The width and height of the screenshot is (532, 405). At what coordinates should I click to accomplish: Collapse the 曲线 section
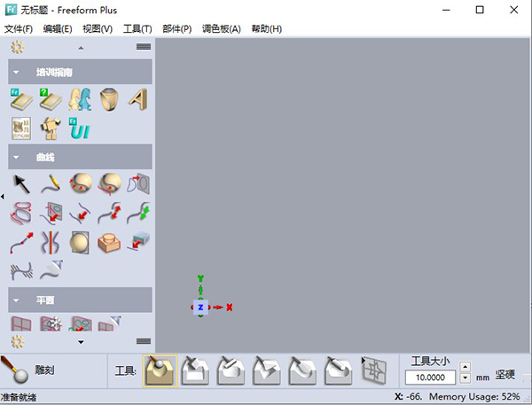(x=16, y=158)
